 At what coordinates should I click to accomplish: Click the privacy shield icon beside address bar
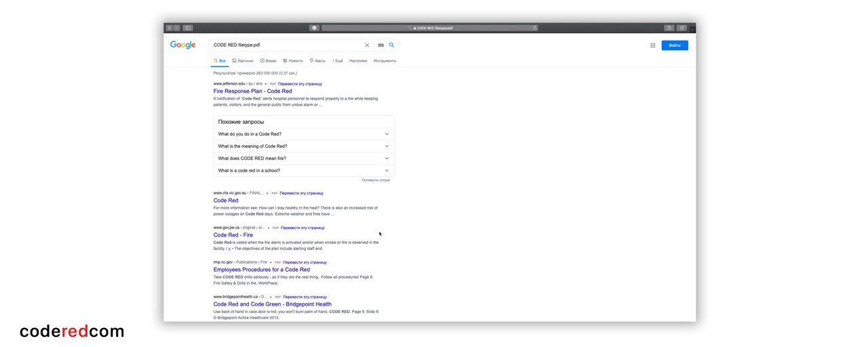click(x=314, y=28)
